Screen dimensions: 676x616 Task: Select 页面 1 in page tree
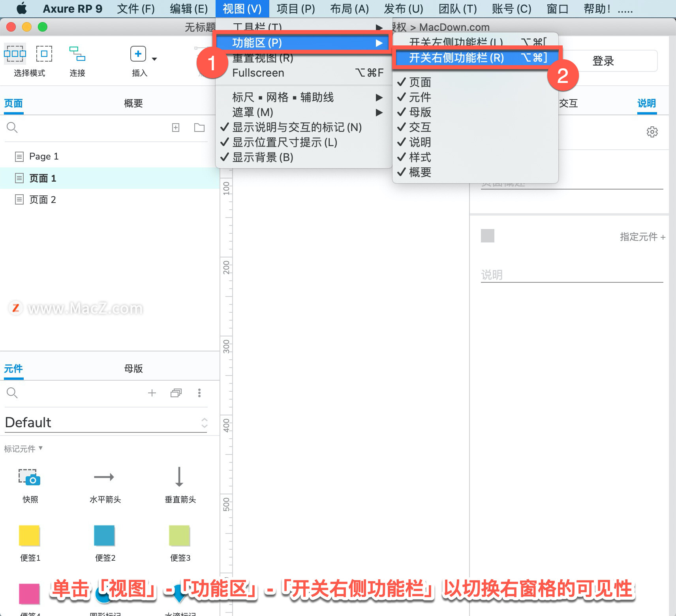(110, 178)
